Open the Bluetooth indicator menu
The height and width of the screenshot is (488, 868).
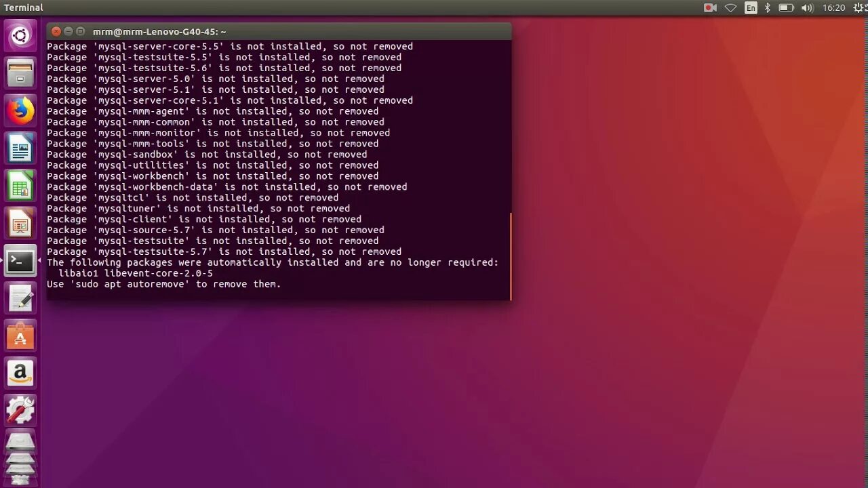tap(768, 7)
